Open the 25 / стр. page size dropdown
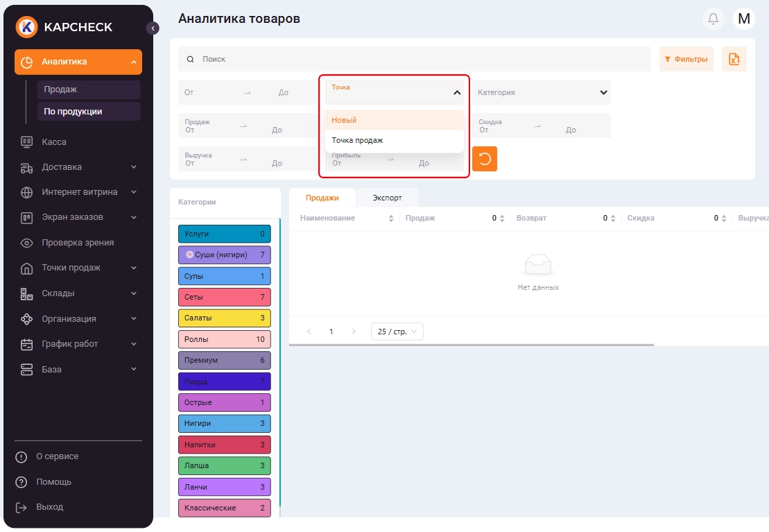The image size is (769, 532). (397, 332)
